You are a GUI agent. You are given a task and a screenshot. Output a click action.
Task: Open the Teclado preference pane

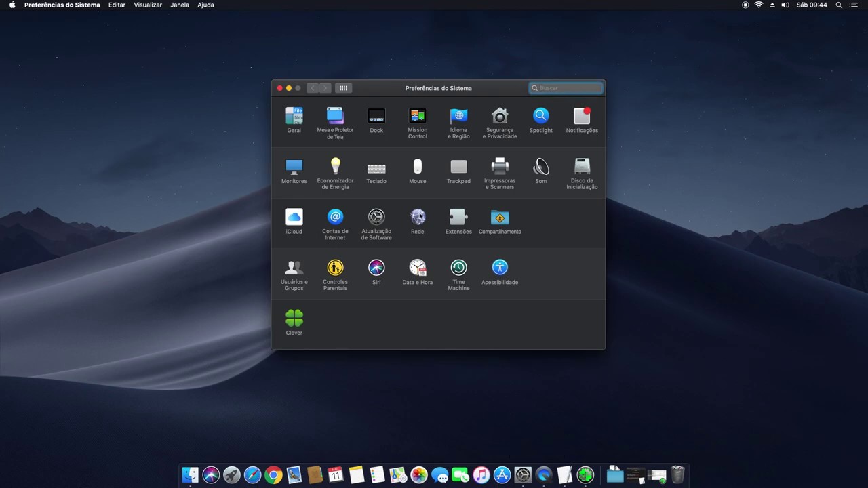[x=376, y=171]
